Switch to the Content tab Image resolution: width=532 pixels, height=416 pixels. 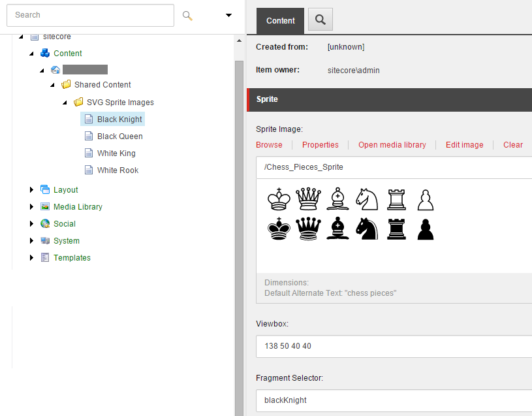click(281, 21)
